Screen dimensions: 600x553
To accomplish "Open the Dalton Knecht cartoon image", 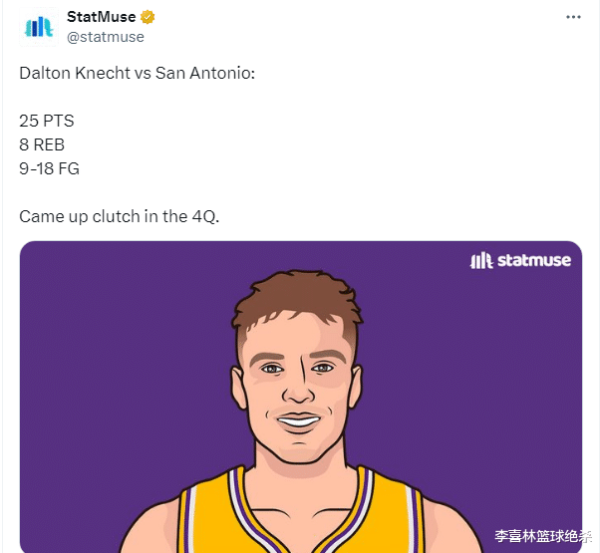I will pos(301,396).
